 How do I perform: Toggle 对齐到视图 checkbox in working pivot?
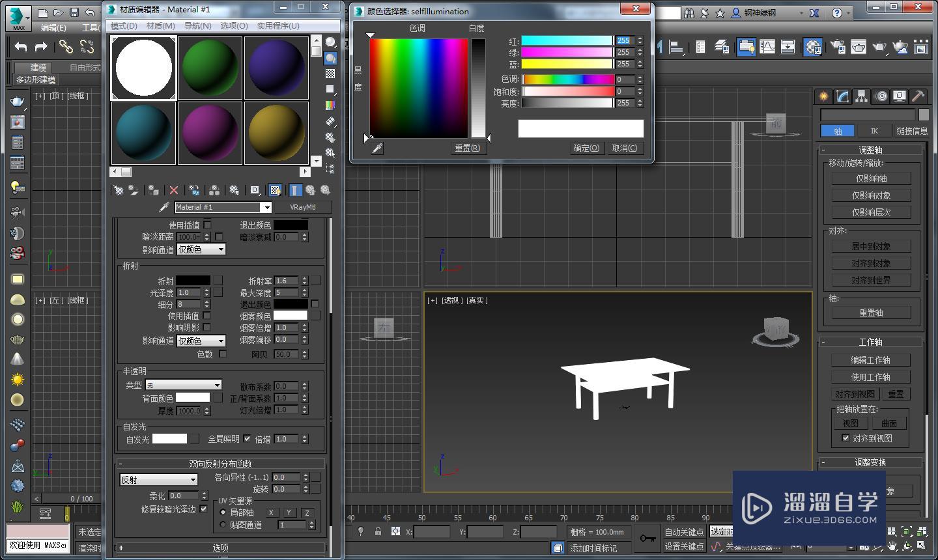coord(846,438)
